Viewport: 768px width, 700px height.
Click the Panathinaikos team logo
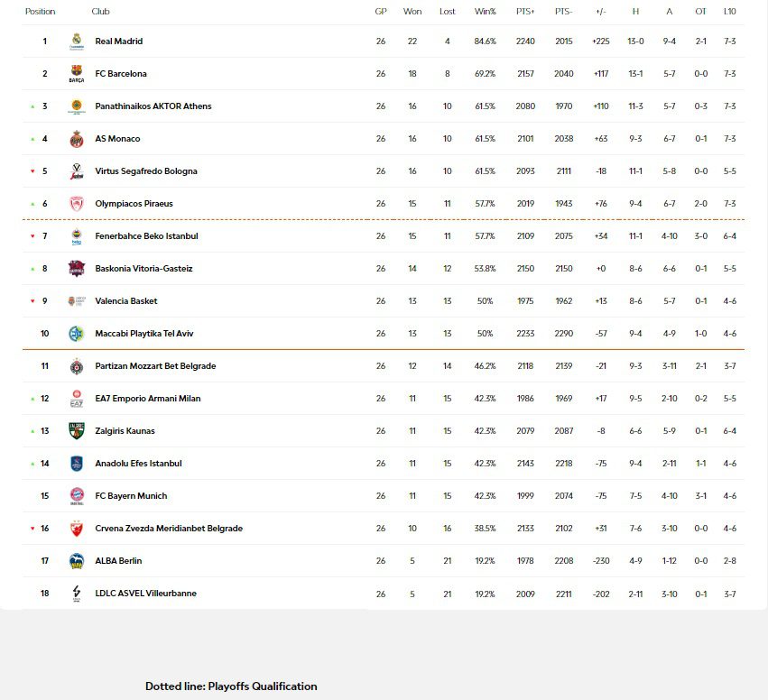click(x=77, y=106)
